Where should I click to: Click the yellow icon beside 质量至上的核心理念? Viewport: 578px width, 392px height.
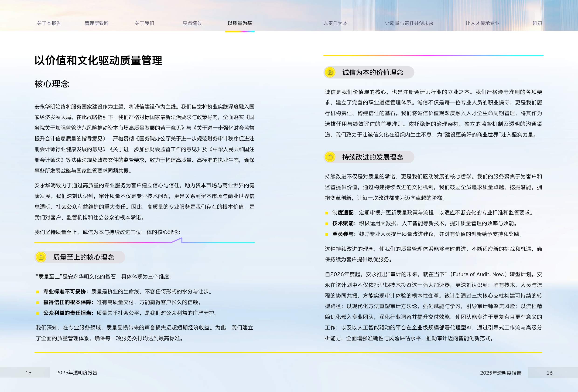point(41,257)
